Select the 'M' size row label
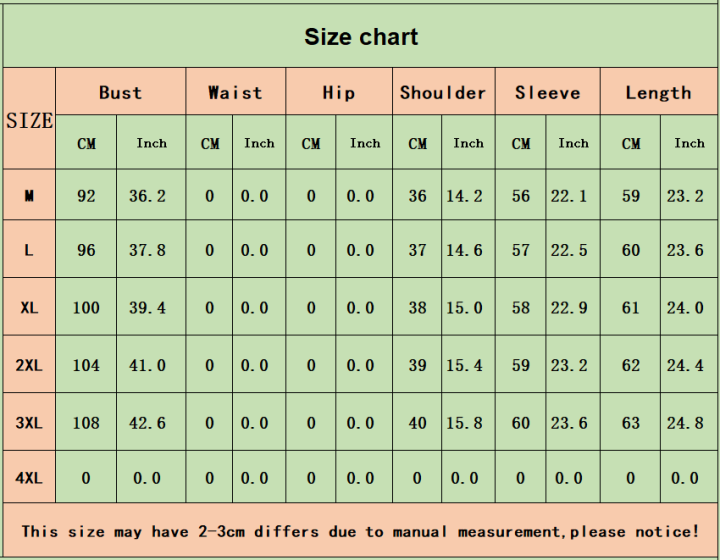720x560 pixels. (29, 196)
